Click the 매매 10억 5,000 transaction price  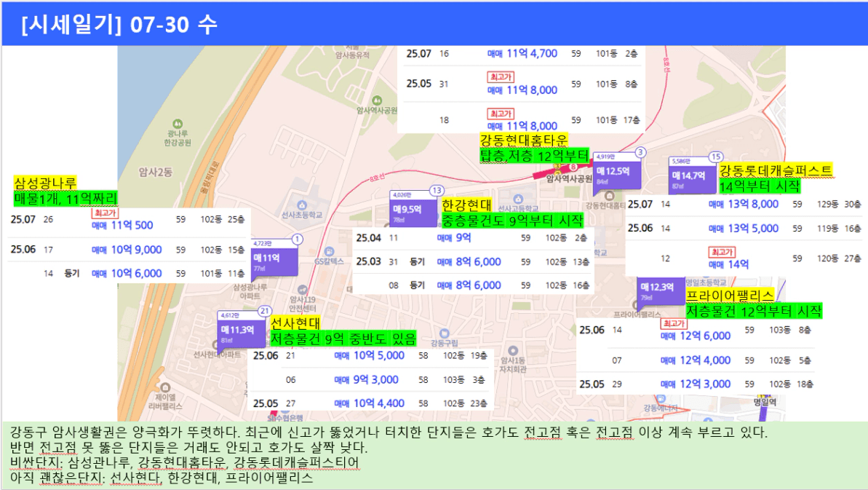tap(369, 355)
